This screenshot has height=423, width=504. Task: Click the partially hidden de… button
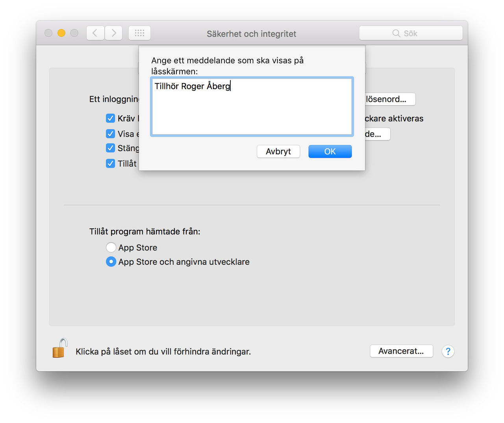[377, 134]
